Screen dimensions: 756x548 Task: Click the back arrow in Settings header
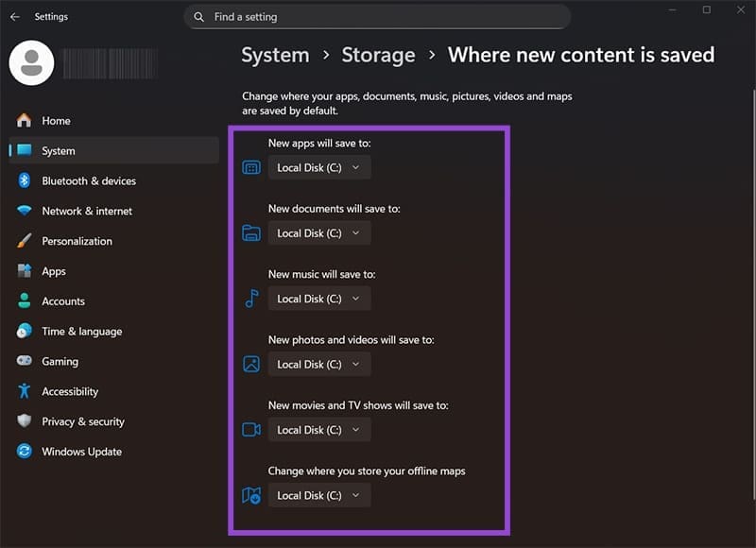click(14, 17)
